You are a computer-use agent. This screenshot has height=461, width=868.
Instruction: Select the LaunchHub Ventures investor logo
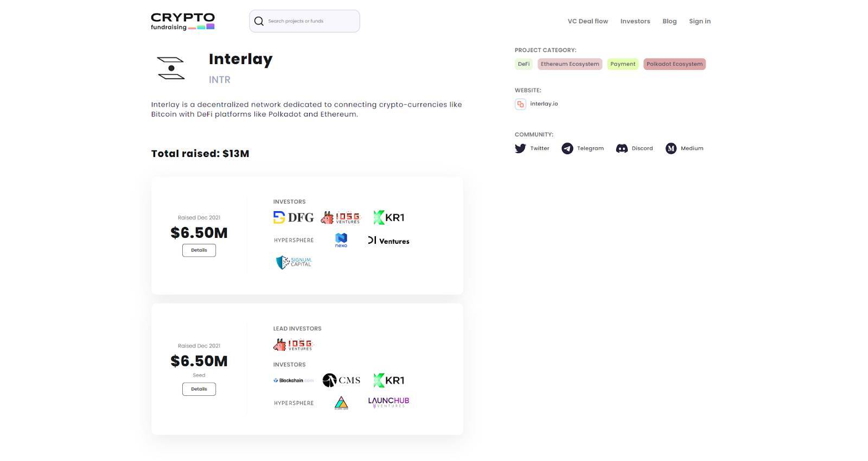(388, 402)
